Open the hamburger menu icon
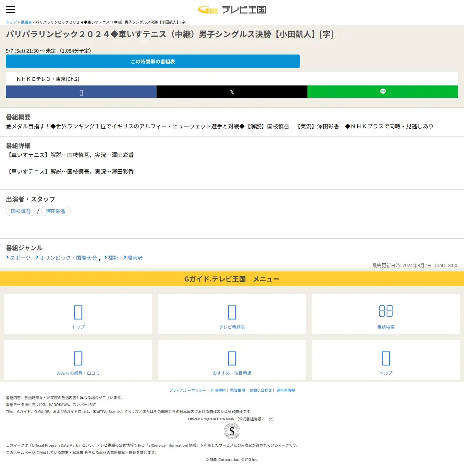The image size is (464, 476). pyautogui.click(x=10, y=10)
